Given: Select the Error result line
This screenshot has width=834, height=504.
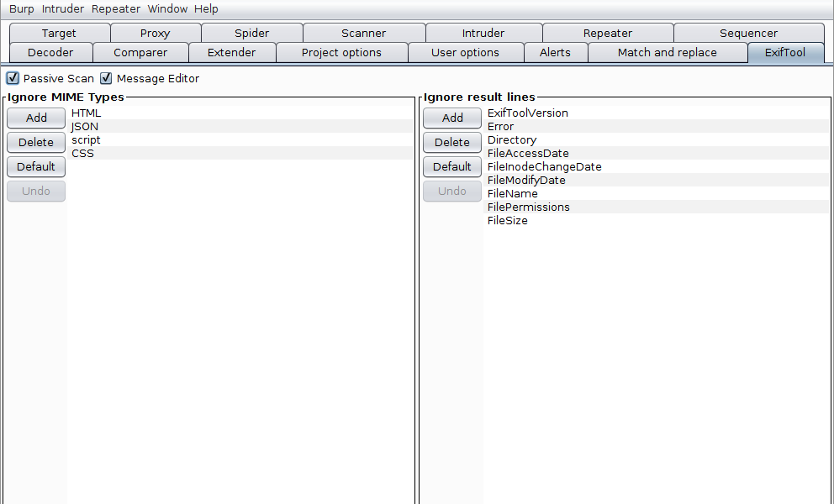Looking at the screenshot, I should click(x=657, y=127).
